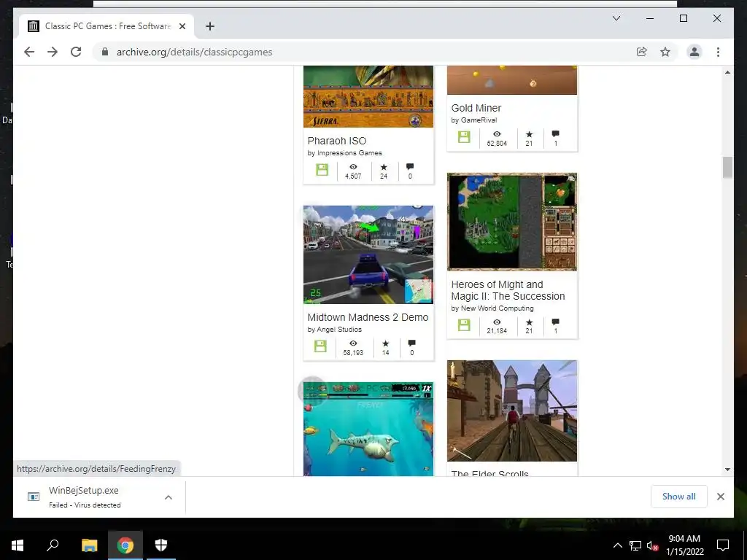Go back to the previous page
Screen dimensions: 747x560
pos(29,52)
